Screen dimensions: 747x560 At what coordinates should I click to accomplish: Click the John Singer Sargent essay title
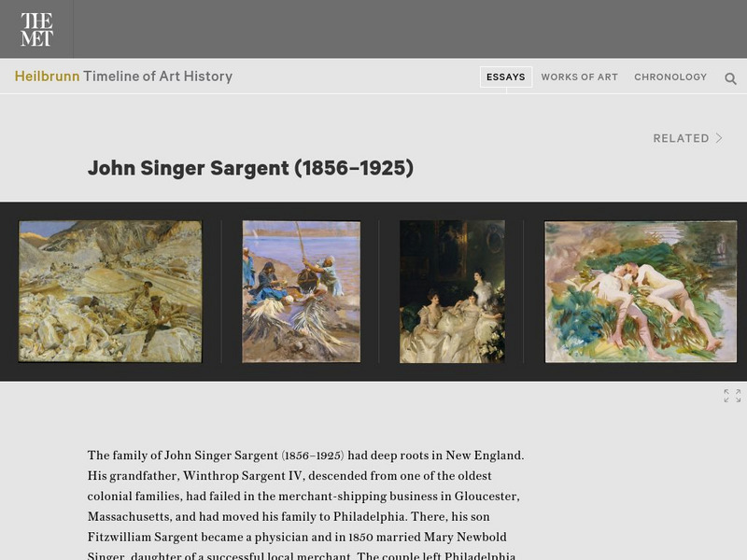(x=250, y=168)
